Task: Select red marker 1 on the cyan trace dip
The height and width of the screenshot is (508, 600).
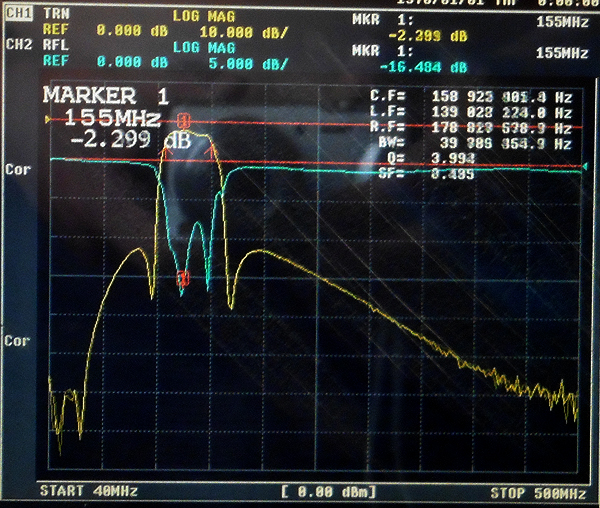Action: point(183,278)
